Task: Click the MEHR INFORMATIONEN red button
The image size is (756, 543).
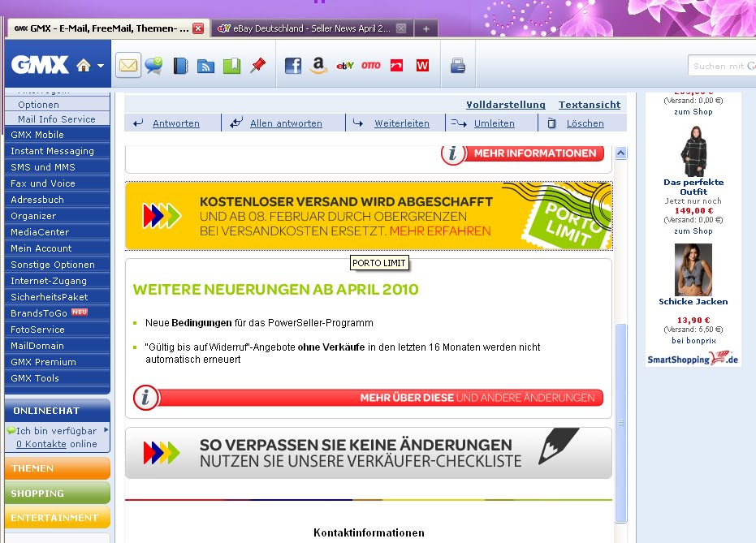Action: pyautogui.click(x=522, y=153)
